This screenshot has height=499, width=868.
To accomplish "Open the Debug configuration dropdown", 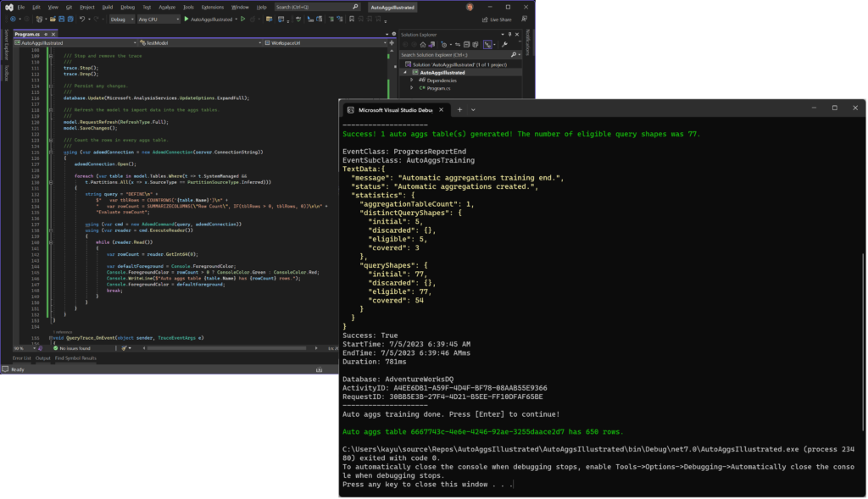I will pos(122,19).
